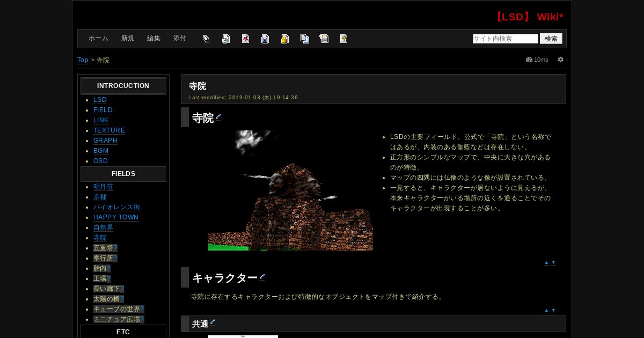
Task: Jump up with ▲ arrow above 共通 heading
Action: pos(546,311)
